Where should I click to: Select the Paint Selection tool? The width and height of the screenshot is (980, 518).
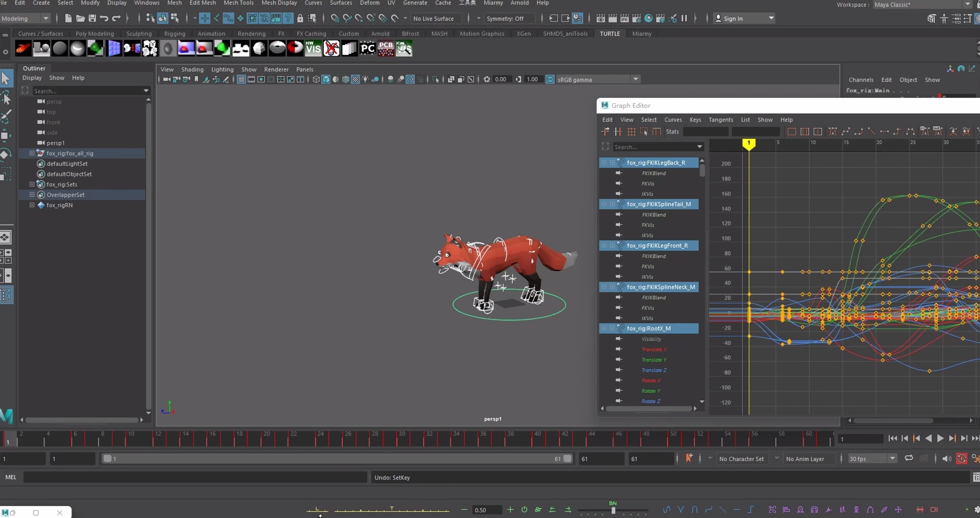(x=6, y=115)
